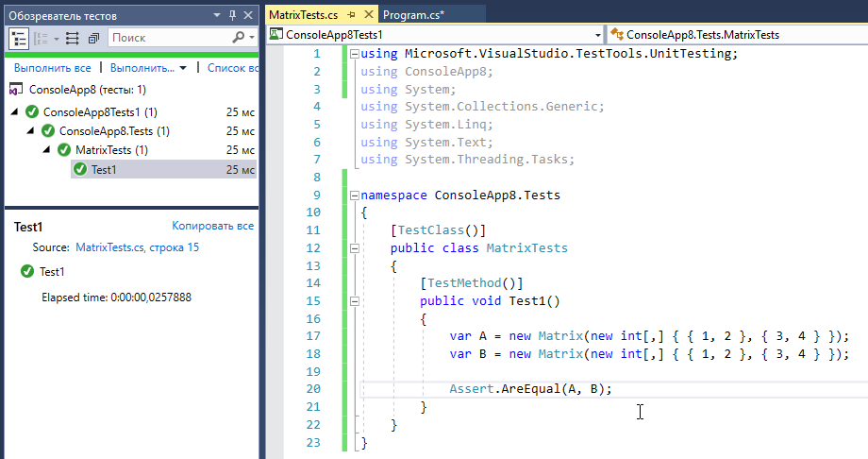Open the MatrixTests.cs, строка 15 source link
The height and width of the screenshot is (459, 868).
(x=137, y=247)
